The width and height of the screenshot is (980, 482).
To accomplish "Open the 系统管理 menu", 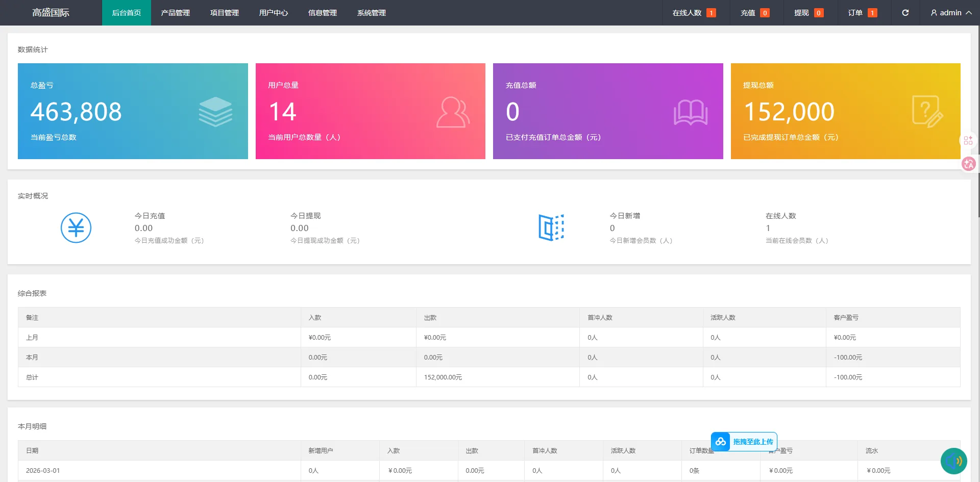I will coord(372,13).
